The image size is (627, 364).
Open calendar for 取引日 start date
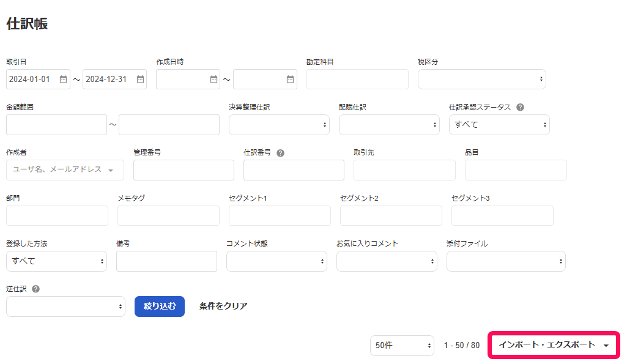click(x=63, y=79)
